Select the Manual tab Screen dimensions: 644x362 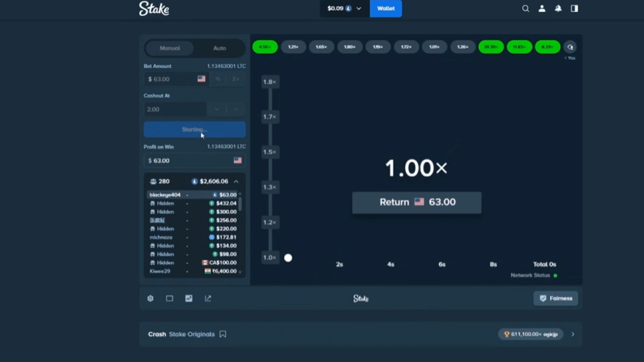coord(169,48)
